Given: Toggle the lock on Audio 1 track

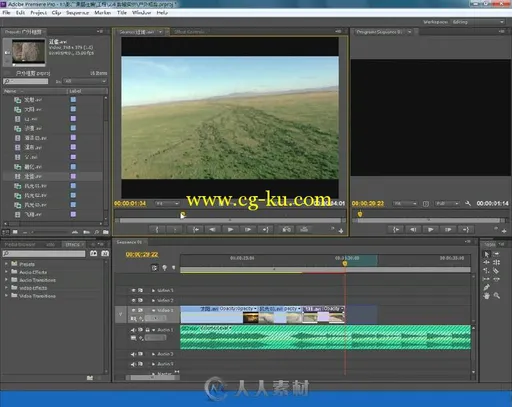Looking at the screenshot, I should click(x=147, y=330).
